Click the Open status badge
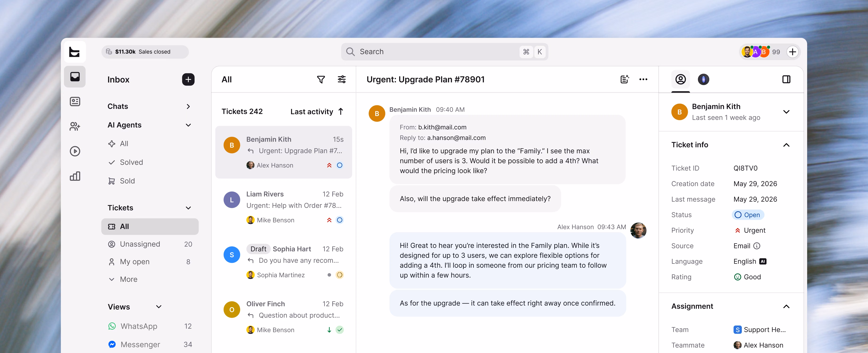This screenshot has height=353, width=868. (748, 215)
